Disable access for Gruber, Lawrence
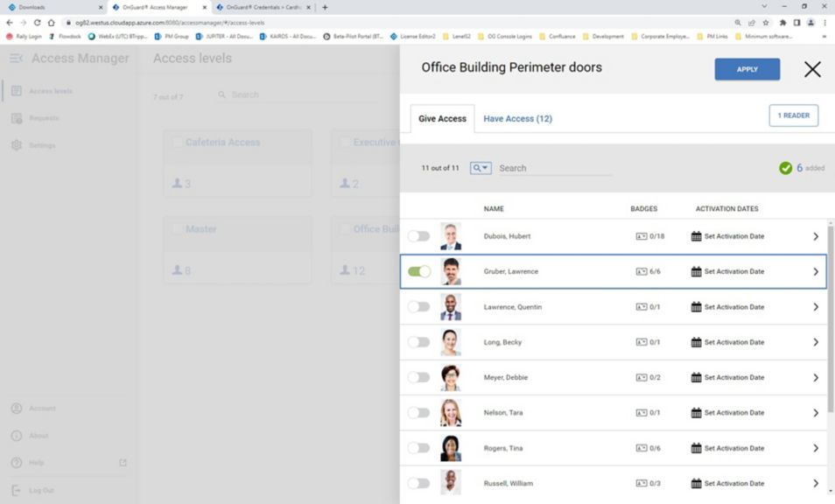 [x=419, y=271]
